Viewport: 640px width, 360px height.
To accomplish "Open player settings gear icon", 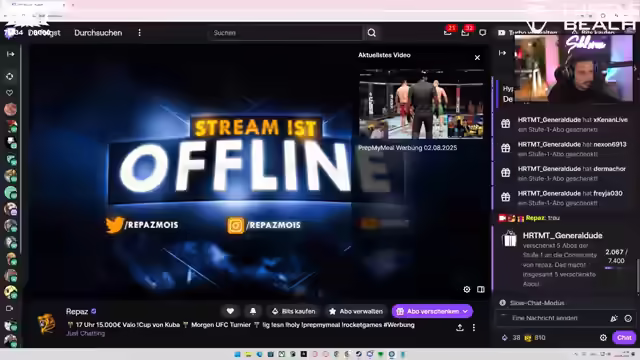I will (467, 289).
